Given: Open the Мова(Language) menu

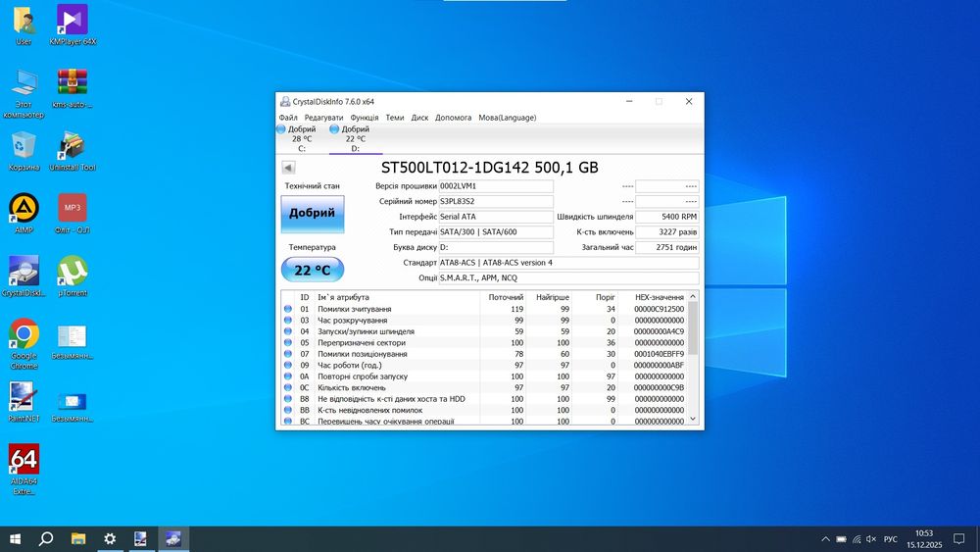Looking at the screenshot, I should 507,118.
